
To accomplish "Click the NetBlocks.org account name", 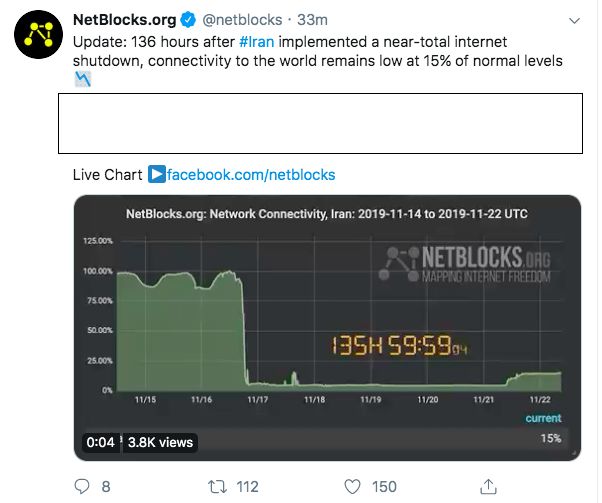I will pos(125,20).
